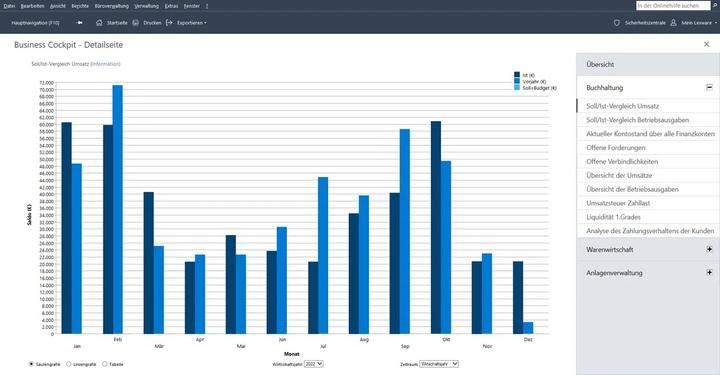Open the Übersicht panel header

click(648, 64)
